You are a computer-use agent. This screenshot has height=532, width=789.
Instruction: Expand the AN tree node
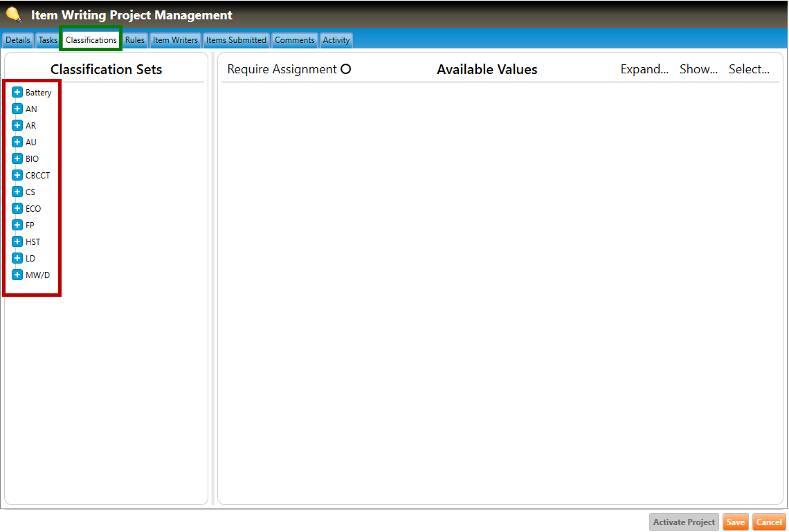(x=18, y=109)
